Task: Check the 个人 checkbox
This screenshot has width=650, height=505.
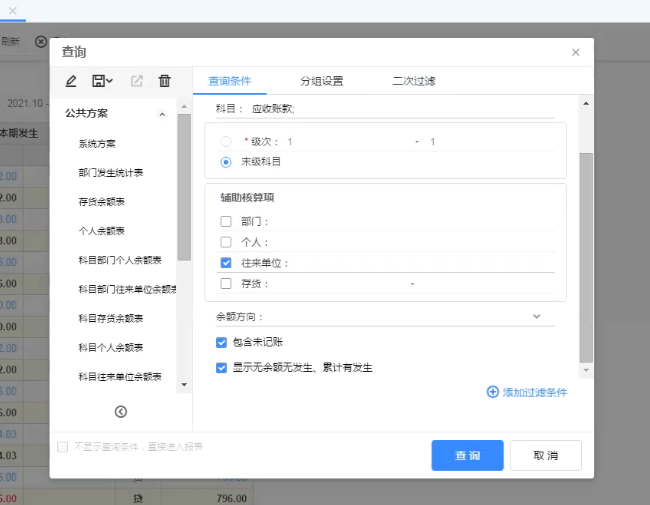Action: click(x=226, y=242)
